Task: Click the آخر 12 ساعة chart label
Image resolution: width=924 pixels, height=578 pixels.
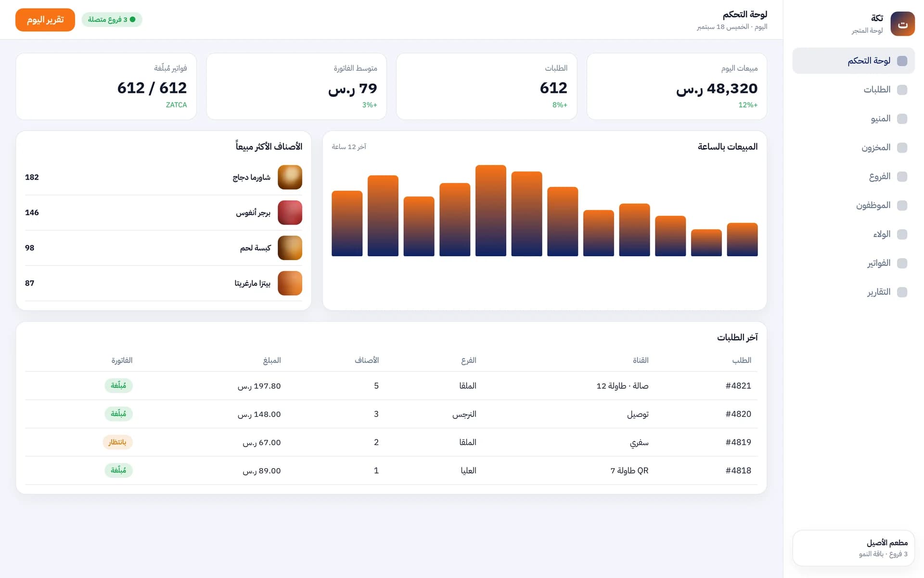Action: tap(349, 147)
